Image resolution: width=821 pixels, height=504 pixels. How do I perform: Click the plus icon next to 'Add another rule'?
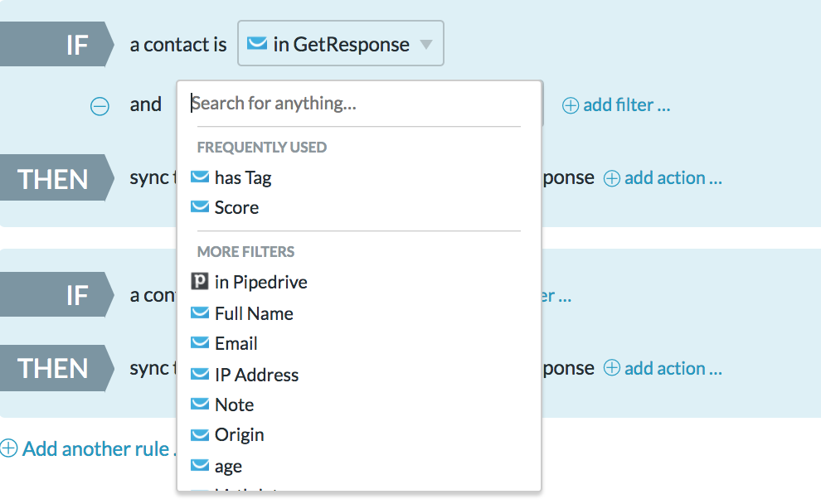click(x=9, y=448)
